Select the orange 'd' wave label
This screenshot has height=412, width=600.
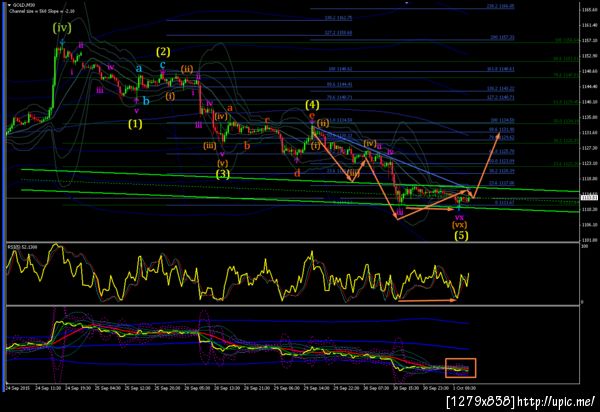(297, 173)
